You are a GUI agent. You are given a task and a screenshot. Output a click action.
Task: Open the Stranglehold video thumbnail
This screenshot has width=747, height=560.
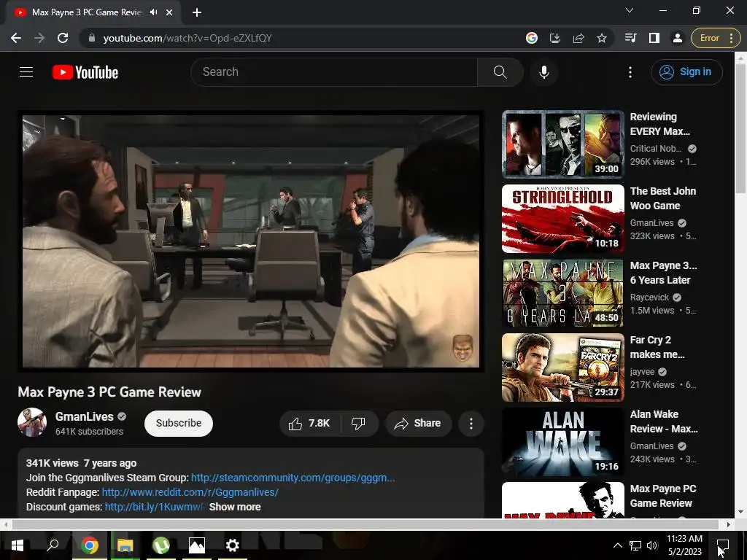click(562, 219)
